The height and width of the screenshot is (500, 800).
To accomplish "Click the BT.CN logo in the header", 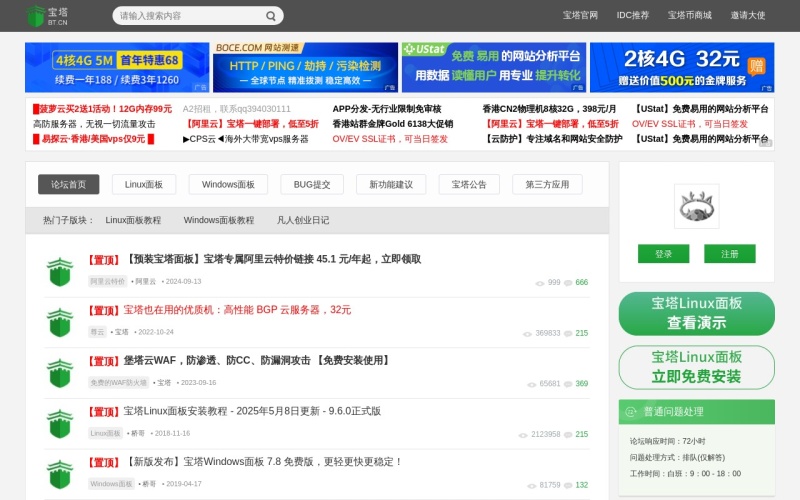I will tap(46, 16).
